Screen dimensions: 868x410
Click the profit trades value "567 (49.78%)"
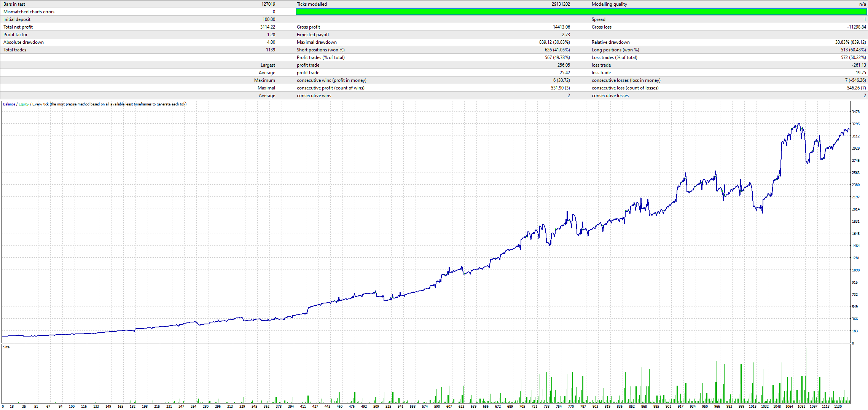(557, 57)
